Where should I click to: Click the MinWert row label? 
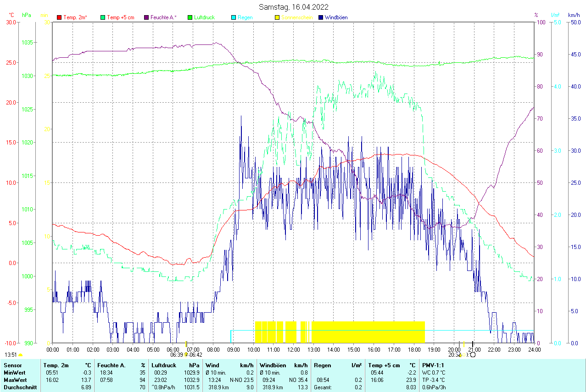coord(14,373)
